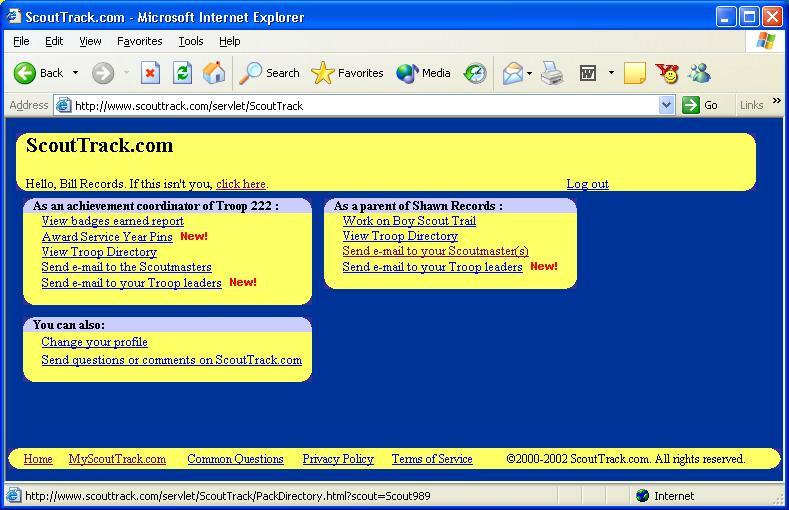The width and height of the screenshot is (789, 510).
Task: Open the View menu
Action: [x=90, y=41]
